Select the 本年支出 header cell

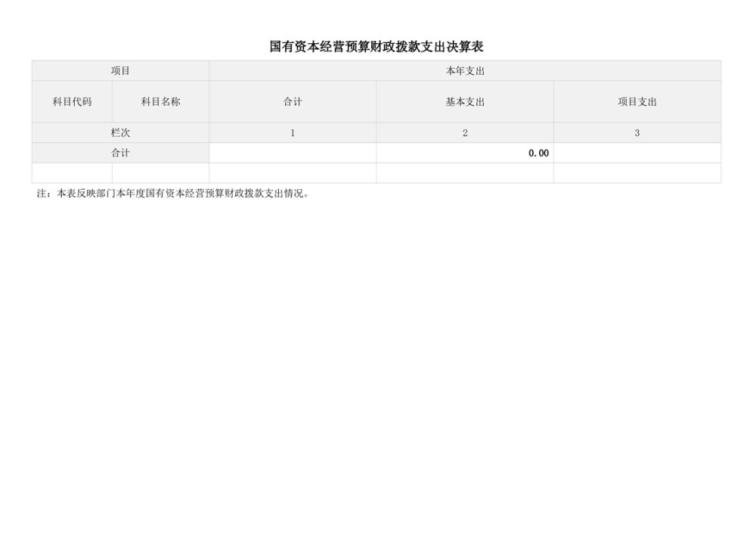[x=465, y=71]
